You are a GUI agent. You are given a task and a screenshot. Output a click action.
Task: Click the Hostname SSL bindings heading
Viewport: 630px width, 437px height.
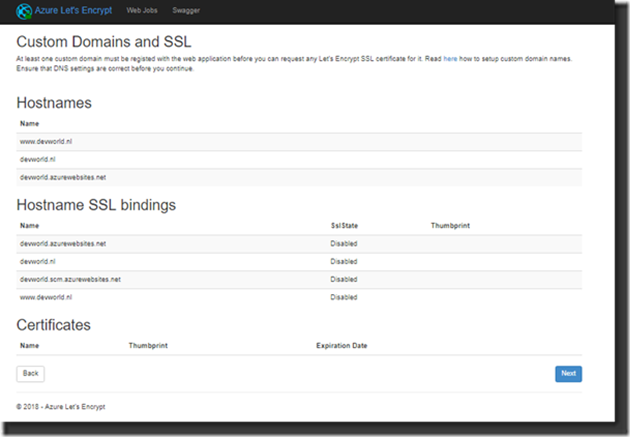96,205
